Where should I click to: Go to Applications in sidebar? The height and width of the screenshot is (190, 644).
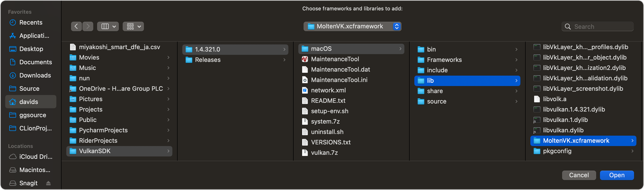tap(34, 36)
